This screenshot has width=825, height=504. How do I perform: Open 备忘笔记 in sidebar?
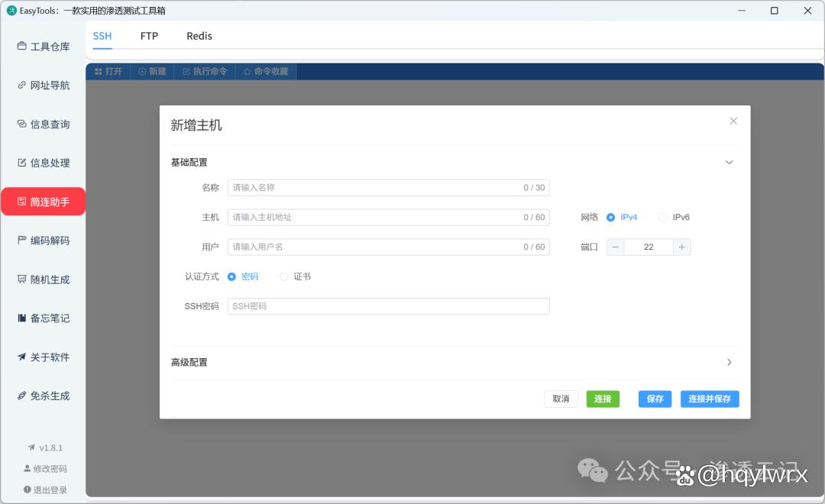point(43,318)
